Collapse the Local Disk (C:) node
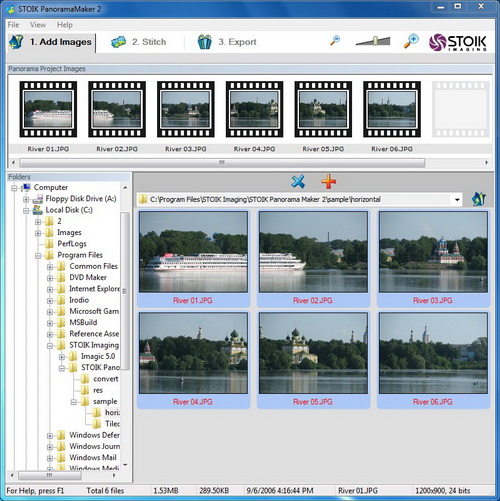This screenshot has width=500, height=501. click(x=26, y=211)
